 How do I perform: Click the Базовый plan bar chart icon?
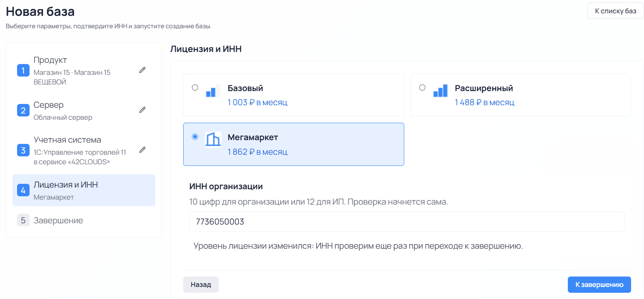click(213, 90)
